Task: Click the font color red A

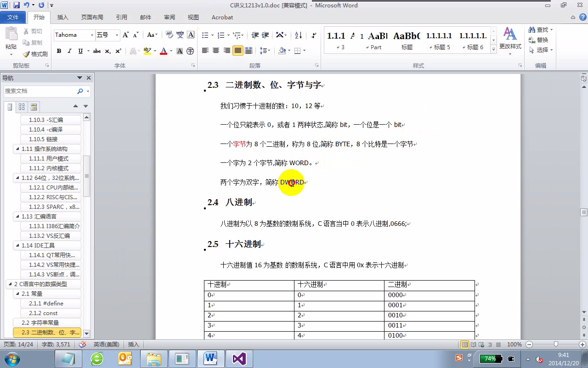Action: pos(163,51)
